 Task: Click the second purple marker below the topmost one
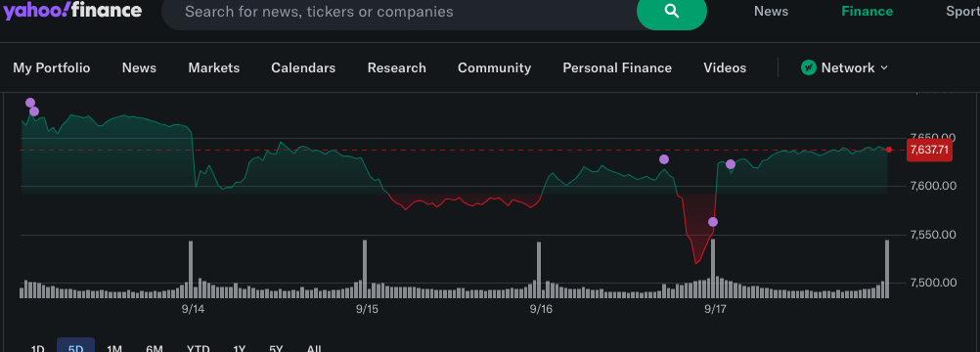pyautogui.click(x=34, y=111)
